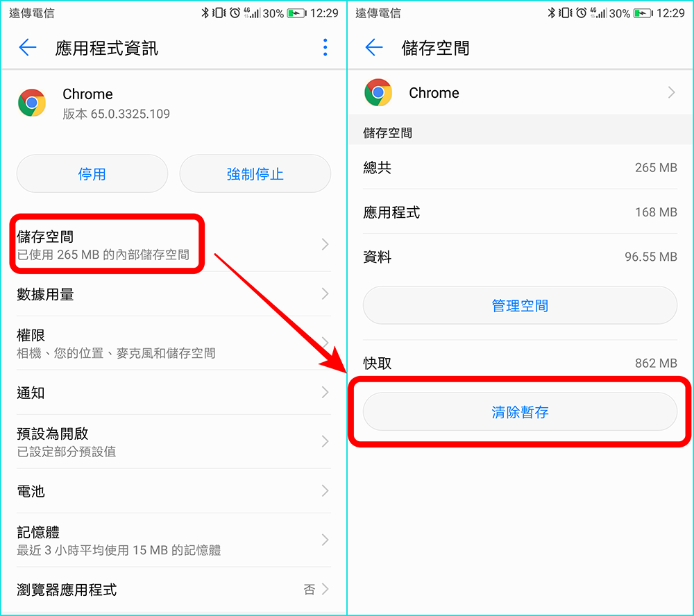The width and height of the screenshot is (694, 616).
Task: Open 儲存空間 storage entry
Action: 173,245
